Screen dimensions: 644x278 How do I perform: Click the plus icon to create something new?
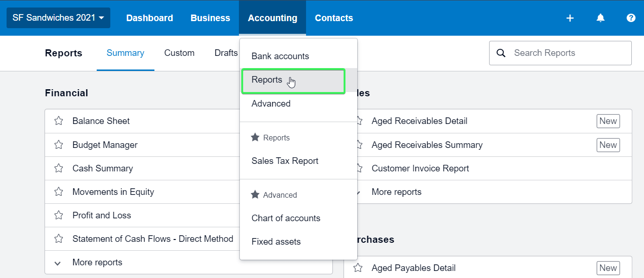pyautogui.click(x=570, y=18)
